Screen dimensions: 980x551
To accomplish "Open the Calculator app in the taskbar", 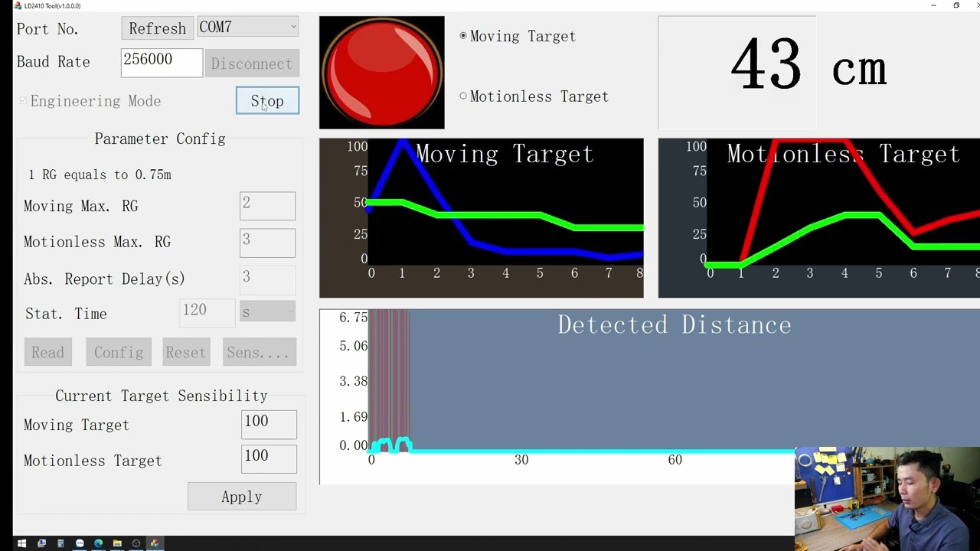I will pos(60,543).
